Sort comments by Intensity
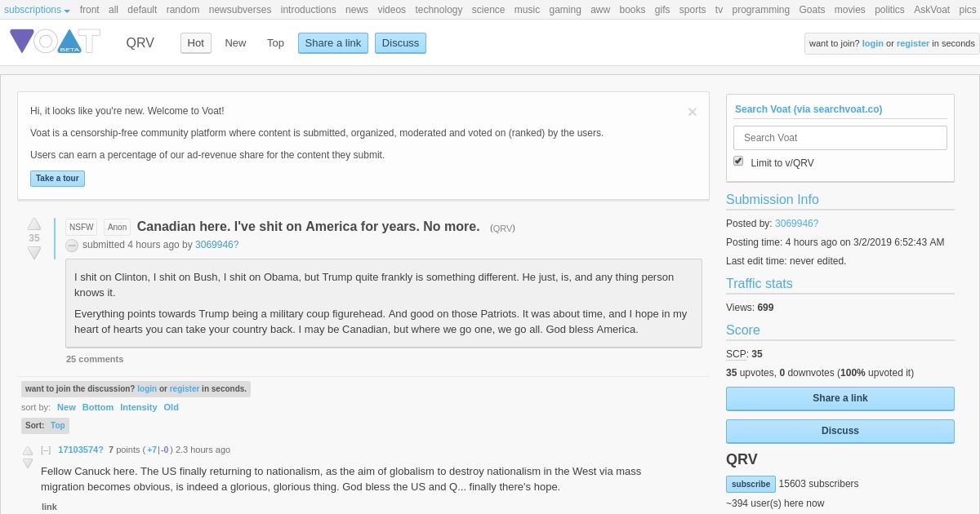 click(139, 407)
